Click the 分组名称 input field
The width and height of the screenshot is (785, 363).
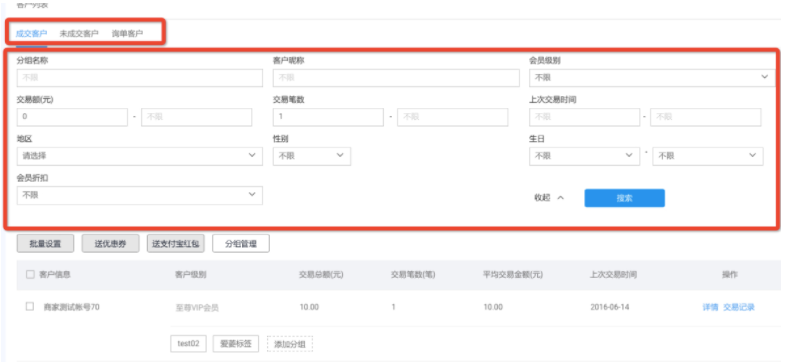click(x=140, y=78)
